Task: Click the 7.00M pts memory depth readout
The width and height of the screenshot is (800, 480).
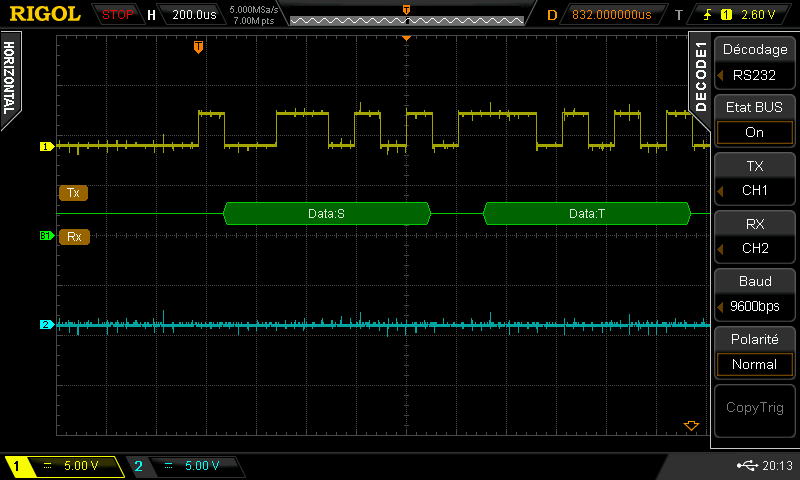Action: pyautogui.click(x=254, y=21)
